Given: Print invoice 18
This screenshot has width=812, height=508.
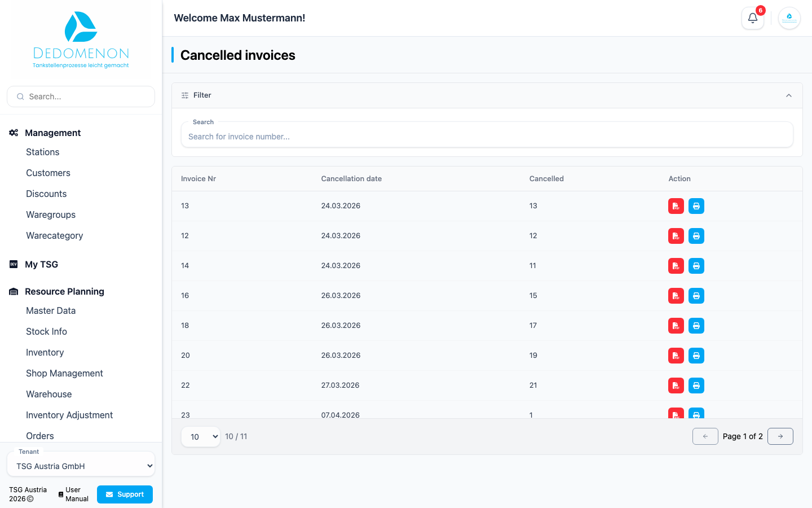Looking at the screenshot, I should tap(696, 326).
